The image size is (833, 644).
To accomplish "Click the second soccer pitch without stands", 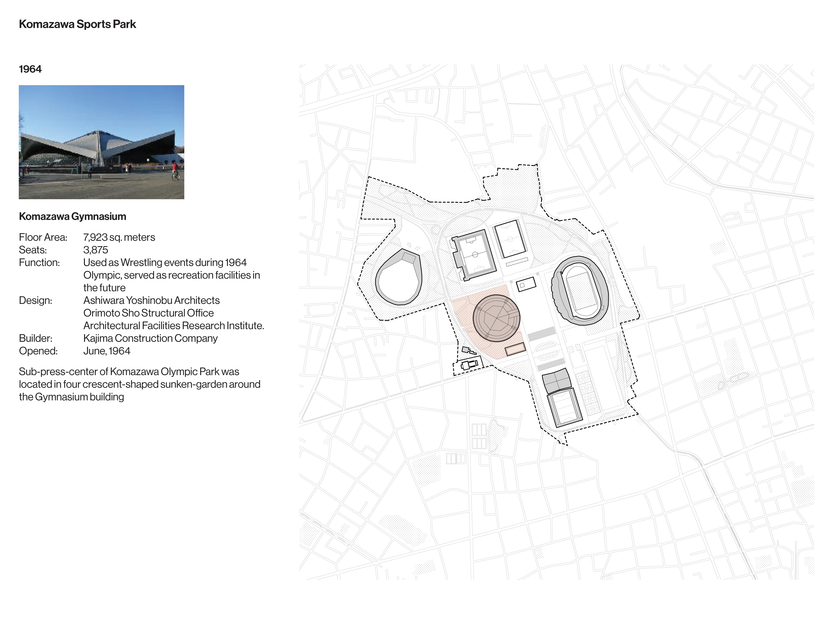I will [510, 239].
